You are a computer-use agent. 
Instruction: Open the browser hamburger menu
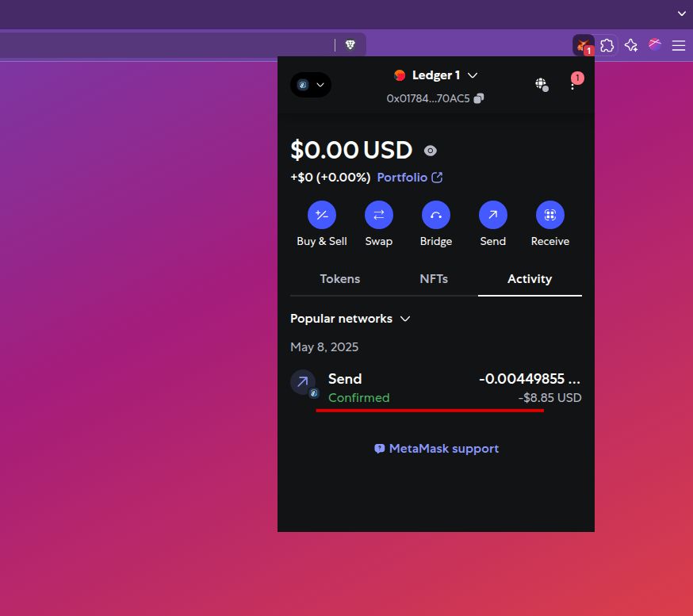click(x=679, y=45)
